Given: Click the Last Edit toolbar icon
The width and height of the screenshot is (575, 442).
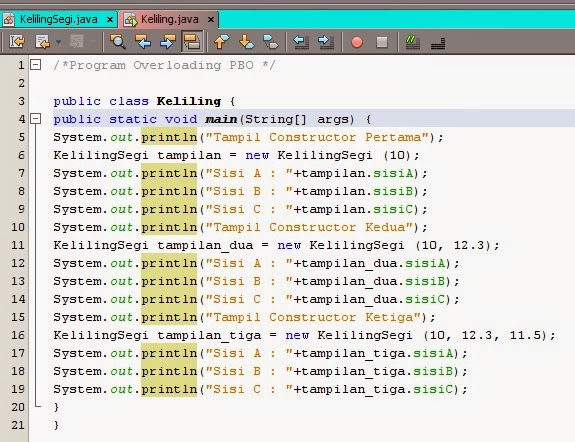Looking at the screenshot, I should (x=17, y=42).
